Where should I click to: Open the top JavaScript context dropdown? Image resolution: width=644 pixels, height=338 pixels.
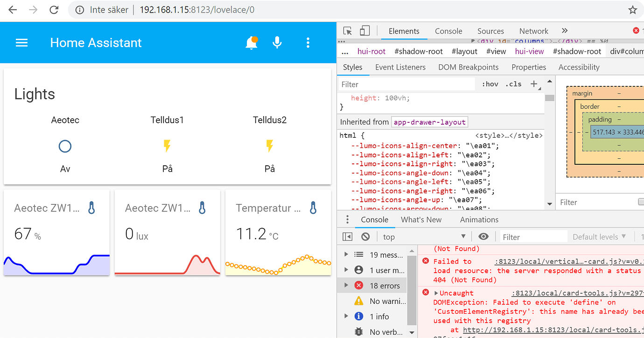(424, 237)
